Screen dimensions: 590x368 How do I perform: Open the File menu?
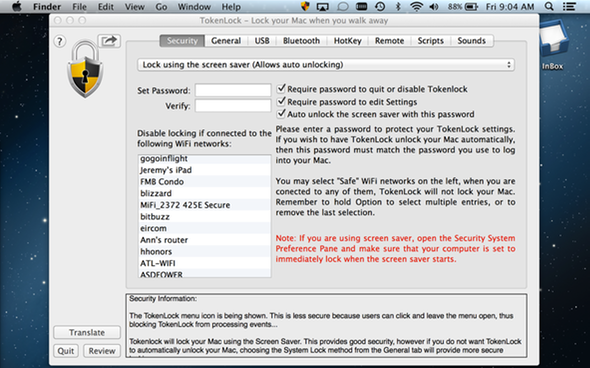tap(79, 7)
